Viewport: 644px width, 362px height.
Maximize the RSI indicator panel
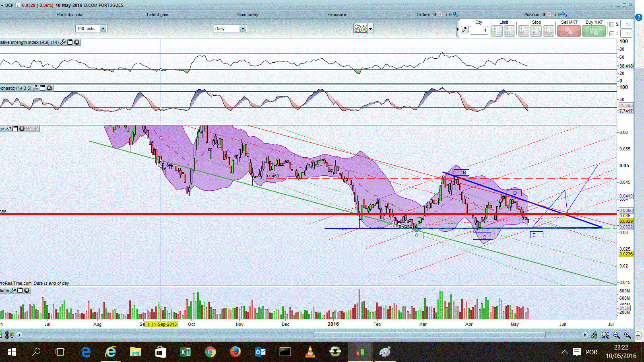70,42
